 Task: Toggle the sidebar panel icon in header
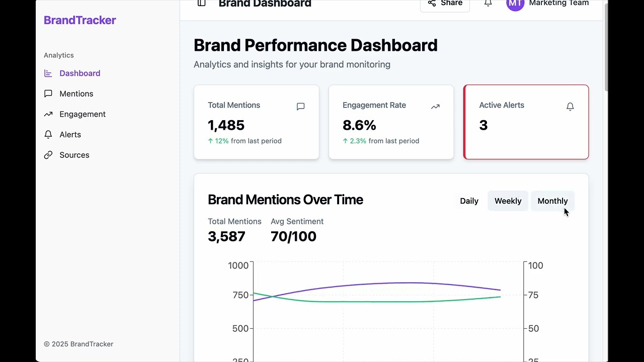click(202, 3)
